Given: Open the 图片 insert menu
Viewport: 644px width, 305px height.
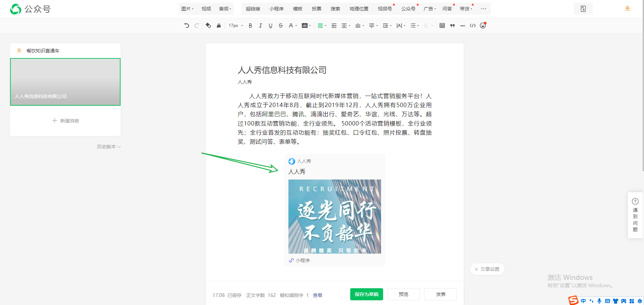Looking at the screenshot, I should click(x=187, y=9).
